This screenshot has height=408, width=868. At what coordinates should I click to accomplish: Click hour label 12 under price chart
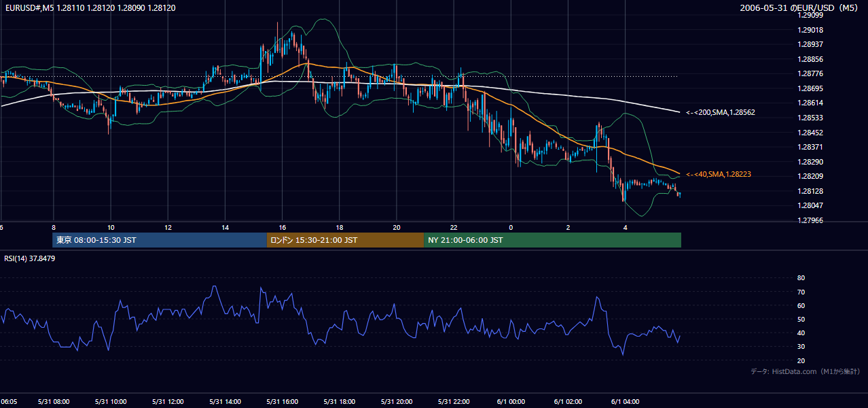coord(168,227)
